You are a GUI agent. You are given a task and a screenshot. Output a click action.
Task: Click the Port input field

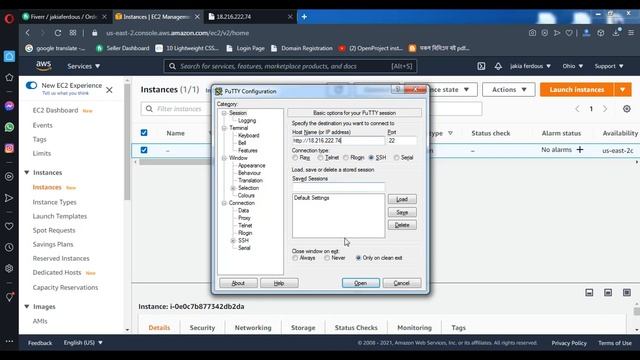coord(402,140)
